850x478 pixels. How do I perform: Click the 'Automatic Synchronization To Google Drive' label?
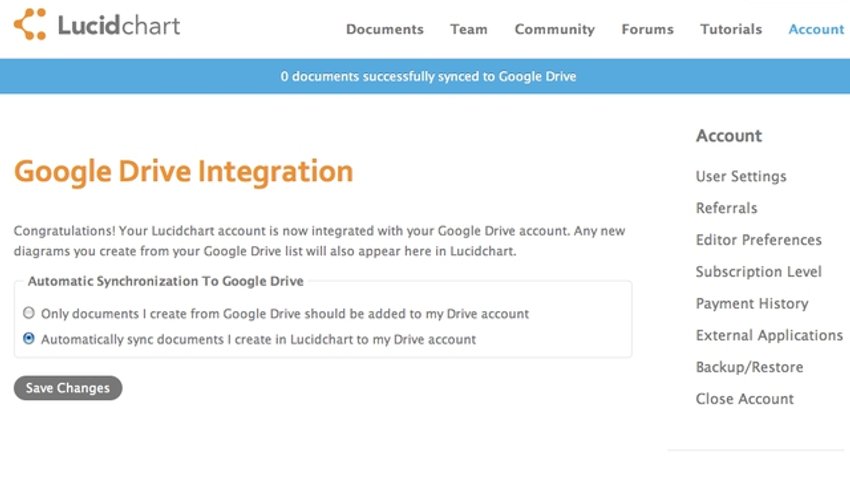coord(166,281)
